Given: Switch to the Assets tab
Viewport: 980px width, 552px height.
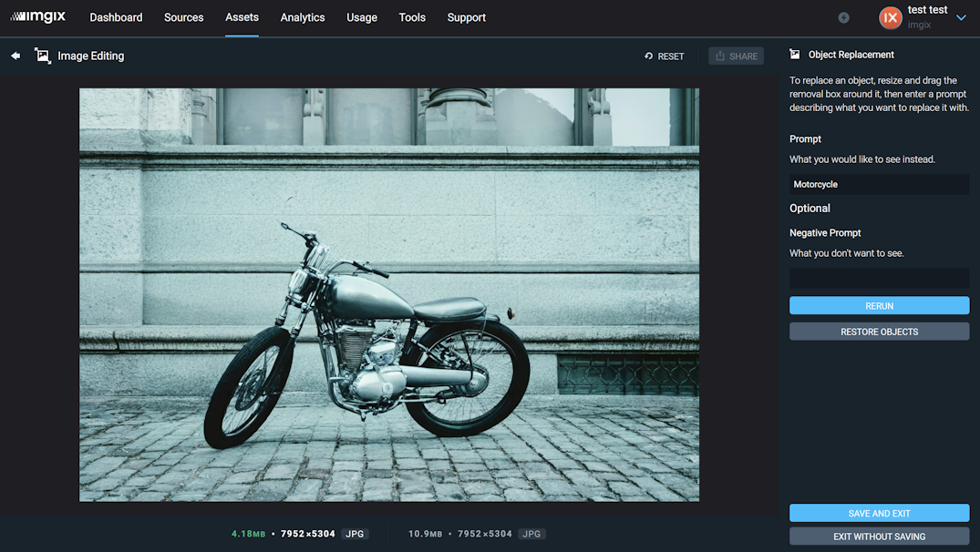Looking at the screenshot, I should coord(242,16).
